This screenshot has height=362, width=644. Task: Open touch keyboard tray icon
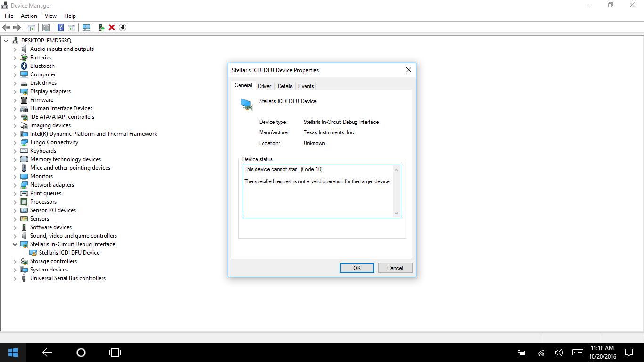pyautogui.click(x=578, y=353)
